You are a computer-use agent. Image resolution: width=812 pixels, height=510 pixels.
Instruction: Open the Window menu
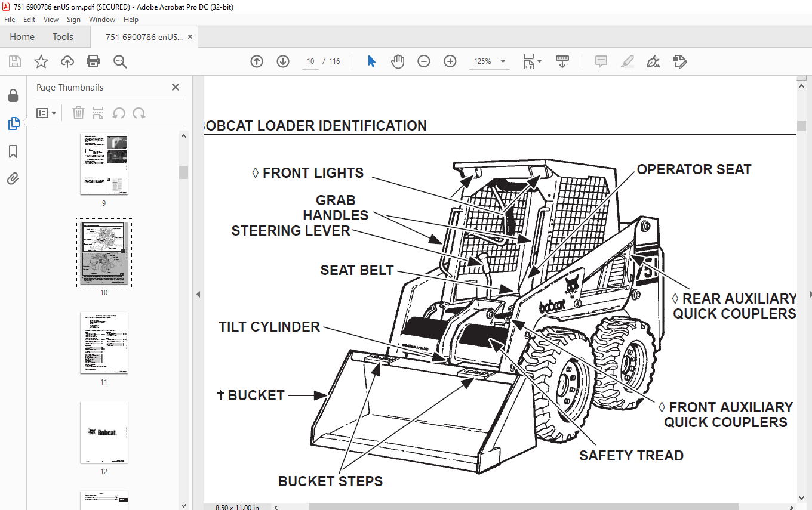pyautogui.click(x=102, y=20)
